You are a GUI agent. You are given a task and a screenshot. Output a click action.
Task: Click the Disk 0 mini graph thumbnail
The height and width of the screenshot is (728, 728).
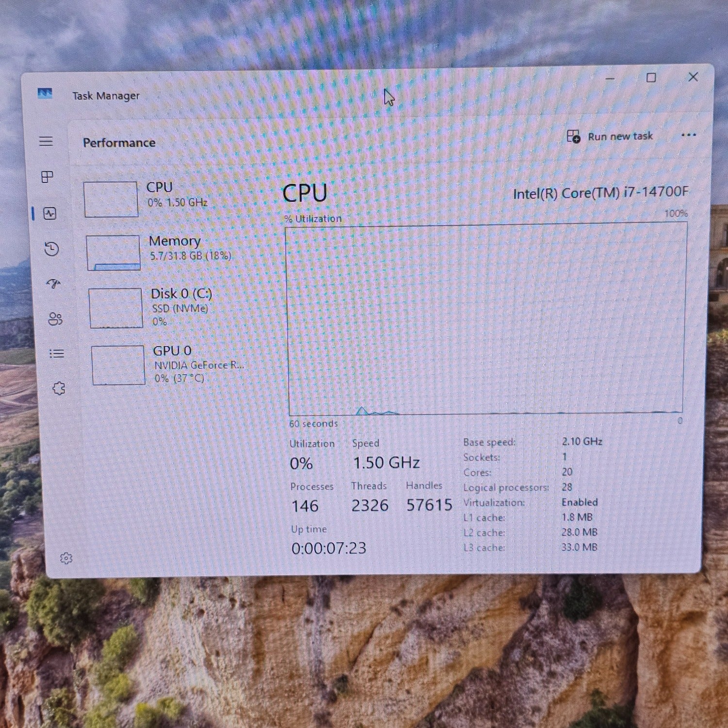click(116, 308)
